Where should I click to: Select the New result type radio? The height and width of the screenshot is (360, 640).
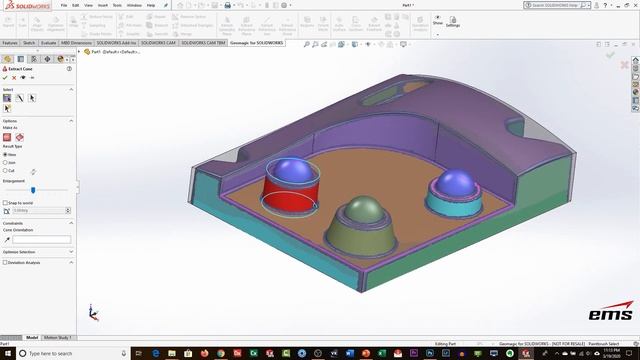pyautogui.click(x=5, y=155)
